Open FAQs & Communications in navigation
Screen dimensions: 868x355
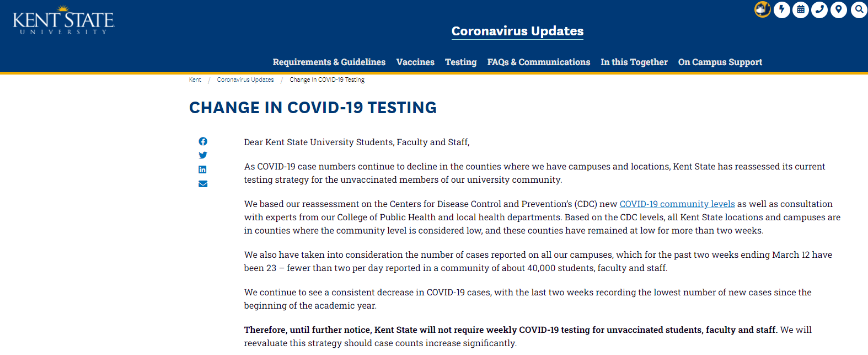point(538,62)
